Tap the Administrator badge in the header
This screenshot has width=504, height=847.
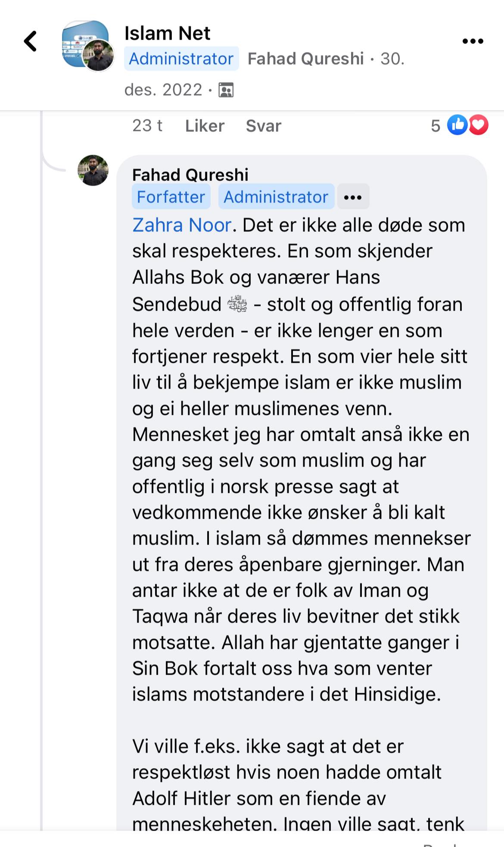pos(181,59)
